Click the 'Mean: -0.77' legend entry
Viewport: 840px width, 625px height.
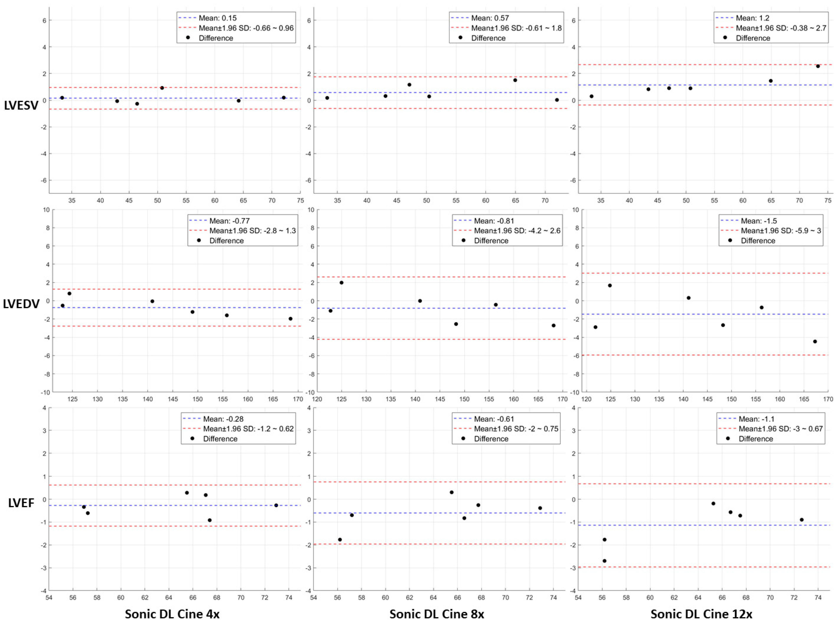tap(229, 221)
